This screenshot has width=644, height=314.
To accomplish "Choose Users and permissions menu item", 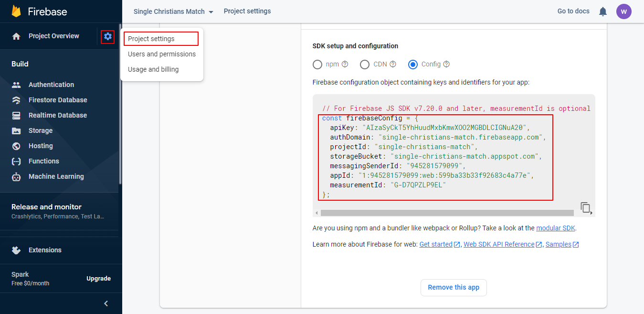I will 162,54.
